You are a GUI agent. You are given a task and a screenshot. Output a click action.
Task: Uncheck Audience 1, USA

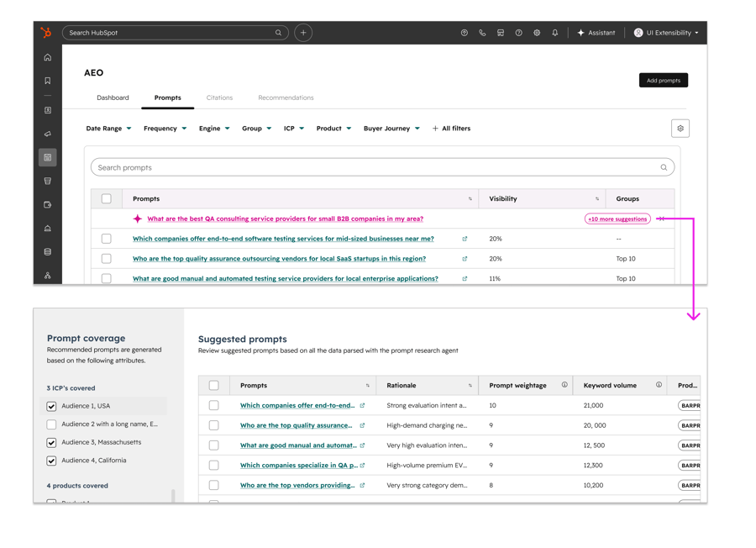(51, 406)
